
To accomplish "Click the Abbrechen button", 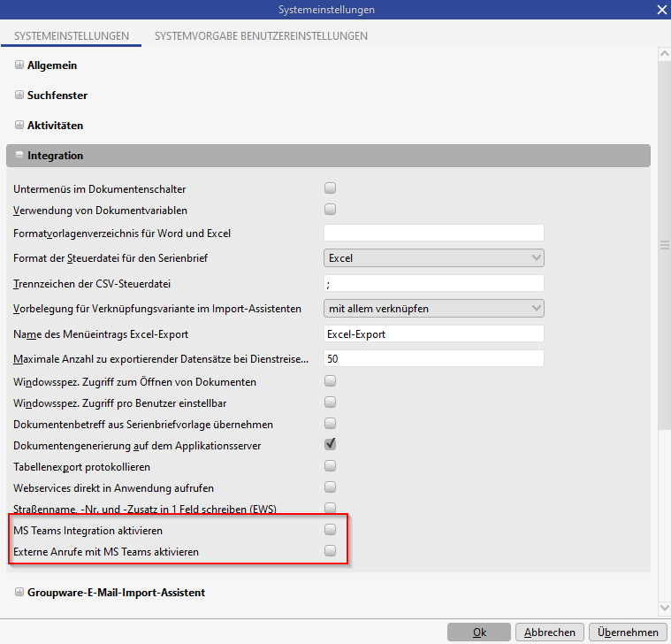I will click(x=550, y=632).
